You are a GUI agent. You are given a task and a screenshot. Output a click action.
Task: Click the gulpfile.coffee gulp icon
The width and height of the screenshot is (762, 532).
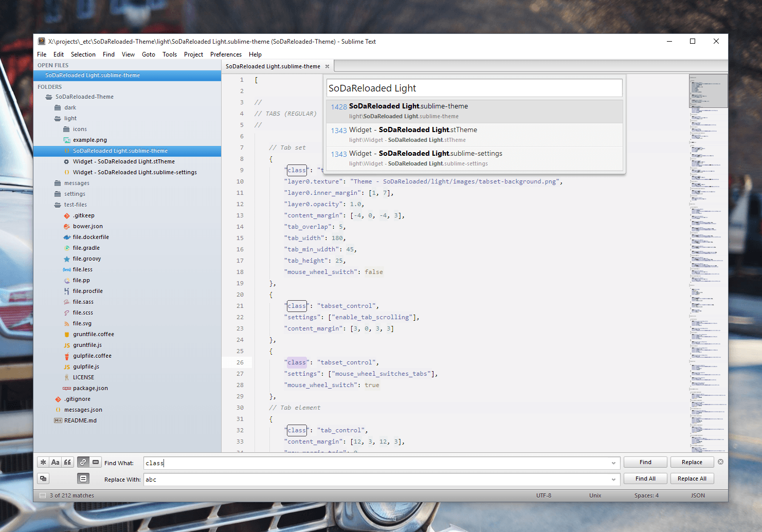click(66, 356)
